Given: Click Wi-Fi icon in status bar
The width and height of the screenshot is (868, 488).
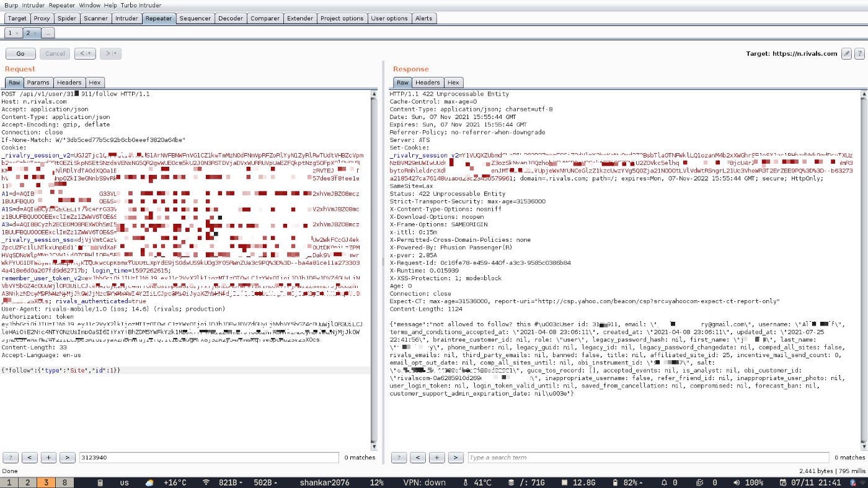Looking at the screenshot, I should [206, 482].
